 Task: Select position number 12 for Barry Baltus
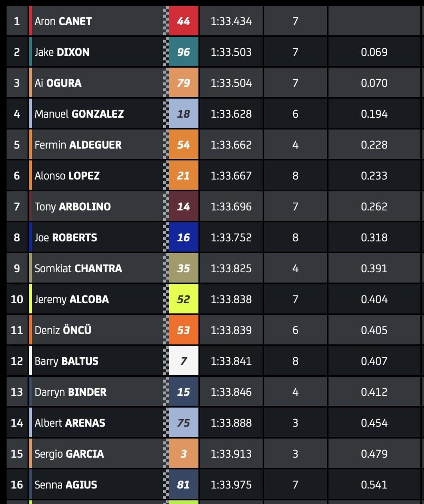tap(17, 361)
